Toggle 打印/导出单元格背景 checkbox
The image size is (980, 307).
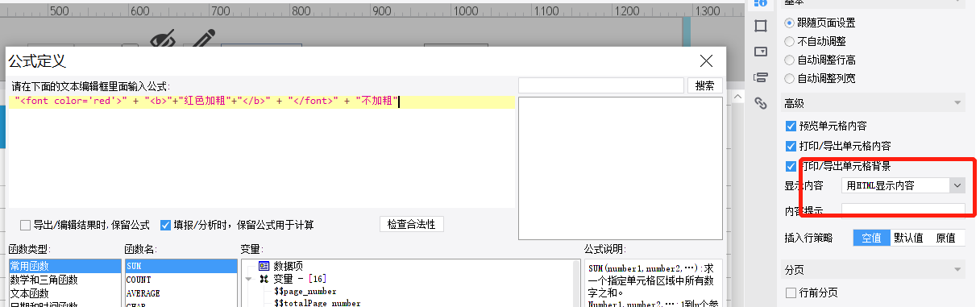pyautogui.click(x=791, y=166)
